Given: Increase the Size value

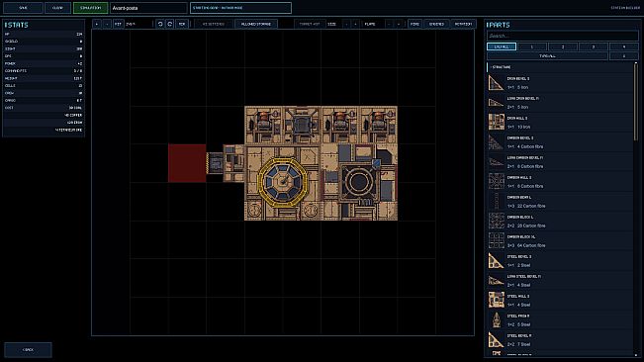Looking at the screenshot, I should click(x=356, y=24).
